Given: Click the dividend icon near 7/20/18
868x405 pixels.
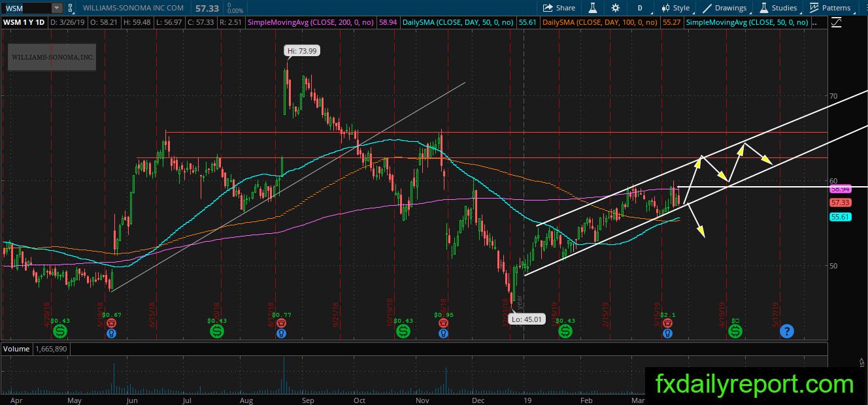Looking at the screenshot, I should pyautogui.click(x=216, y=332).
